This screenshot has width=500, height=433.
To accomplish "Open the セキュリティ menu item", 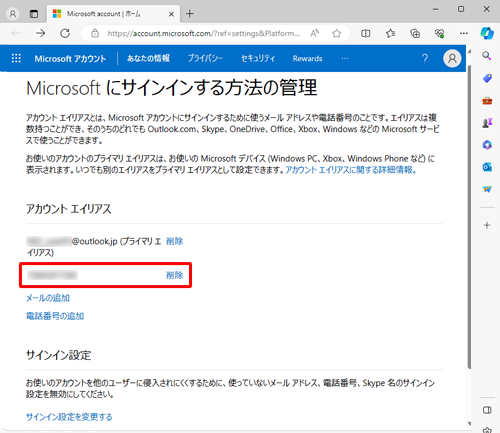I will pos(258,59).
